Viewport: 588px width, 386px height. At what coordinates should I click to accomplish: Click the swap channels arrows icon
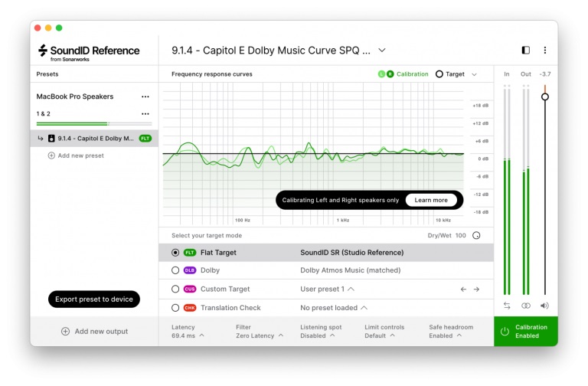[x=507, y=306]
